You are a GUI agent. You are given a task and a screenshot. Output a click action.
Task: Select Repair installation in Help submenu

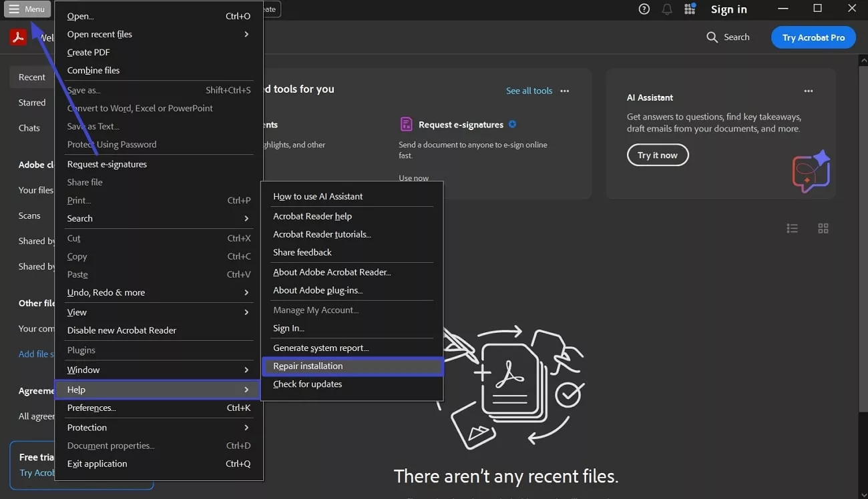click(308, 366)
